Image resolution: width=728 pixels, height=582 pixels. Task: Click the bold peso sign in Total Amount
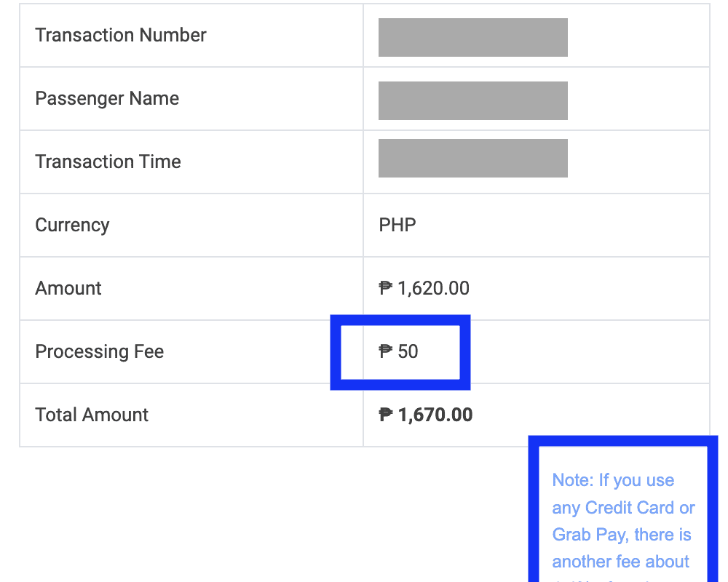click(x=386, y=415)
